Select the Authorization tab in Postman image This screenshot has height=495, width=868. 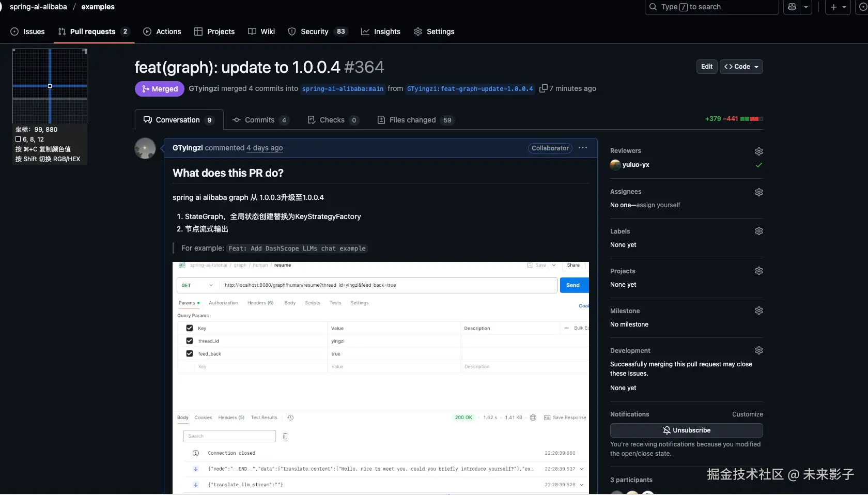click(223, 303)
